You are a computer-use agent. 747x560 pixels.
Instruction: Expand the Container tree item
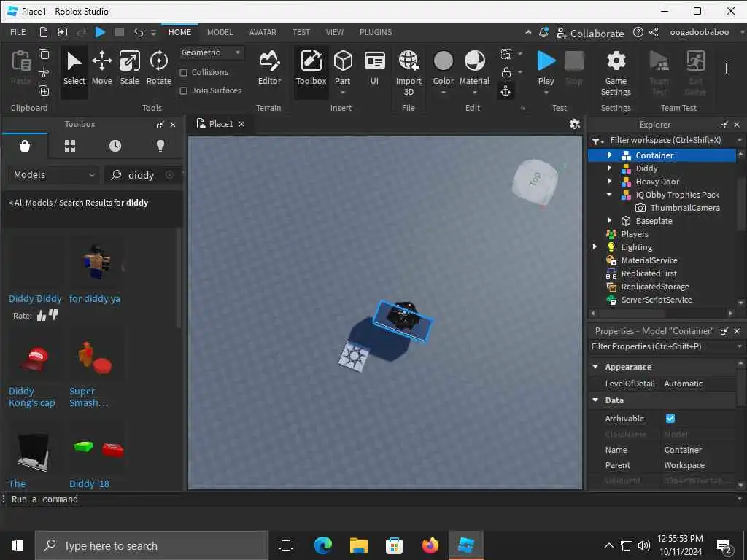[609, 155]
